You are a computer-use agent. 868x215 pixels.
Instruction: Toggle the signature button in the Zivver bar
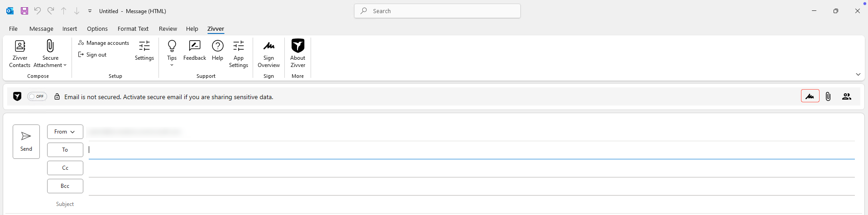tap(810, 96)
